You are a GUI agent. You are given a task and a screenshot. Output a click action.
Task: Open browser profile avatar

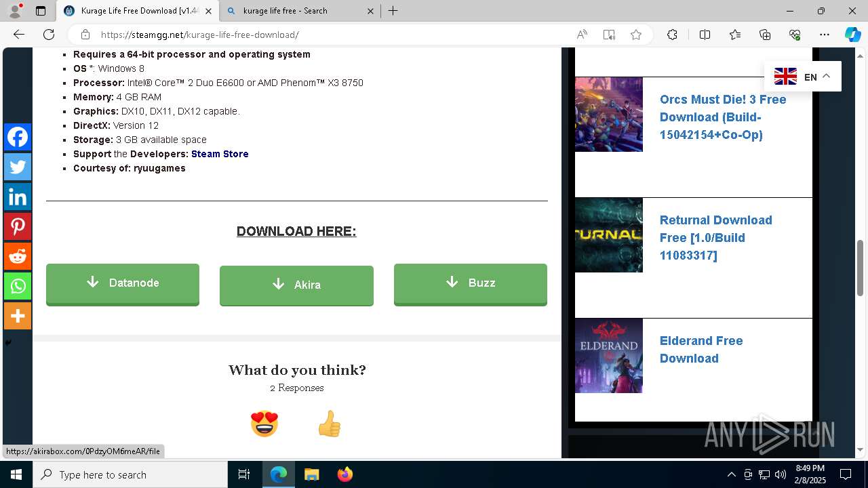(14, 11)
